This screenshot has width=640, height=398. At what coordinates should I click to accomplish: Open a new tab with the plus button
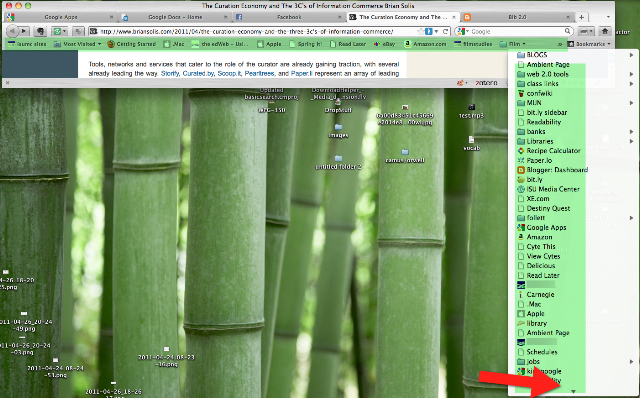click(x=582, y=17)
